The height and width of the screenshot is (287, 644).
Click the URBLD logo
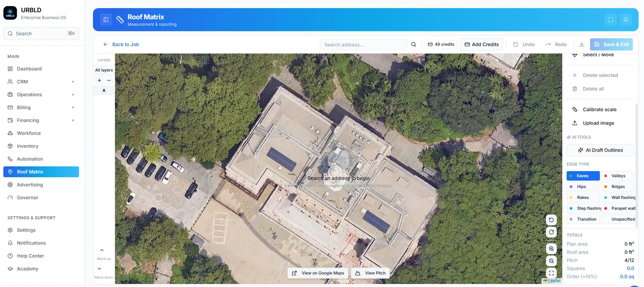click(x=10, y=13)
